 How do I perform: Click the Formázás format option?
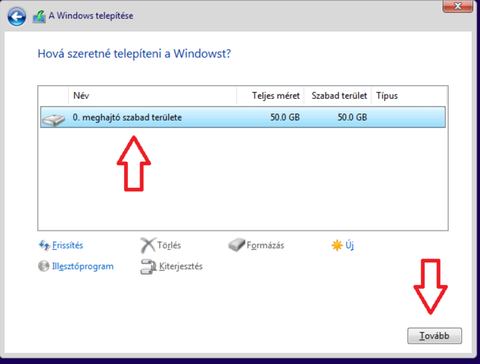[265, 245]
